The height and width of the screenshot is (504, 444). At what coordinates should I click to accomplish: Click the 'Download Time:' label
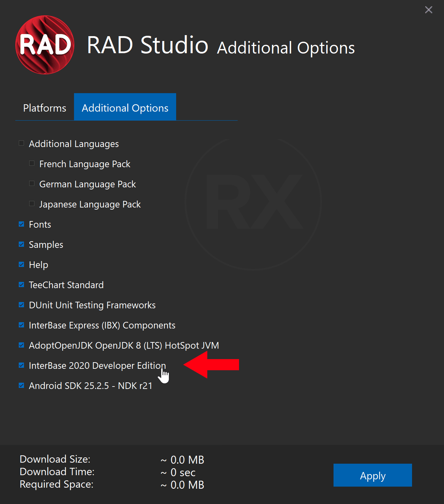pyautogui.click(x=57, y=472)
